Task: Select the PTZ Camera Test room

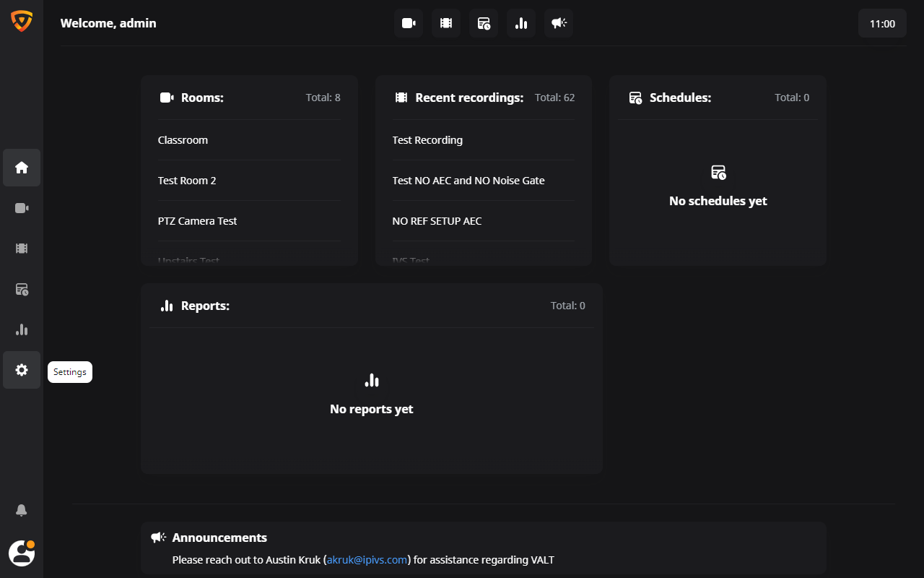Action: [x=197, y=221]
